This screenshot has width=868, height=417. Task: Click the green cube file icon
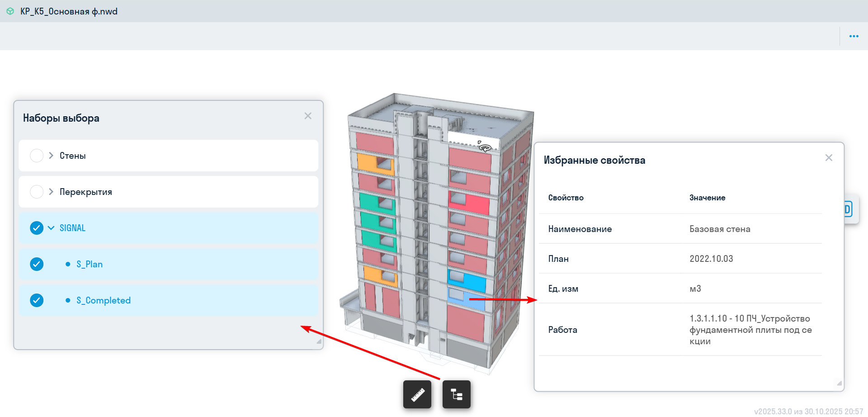[x=10, y=11]
